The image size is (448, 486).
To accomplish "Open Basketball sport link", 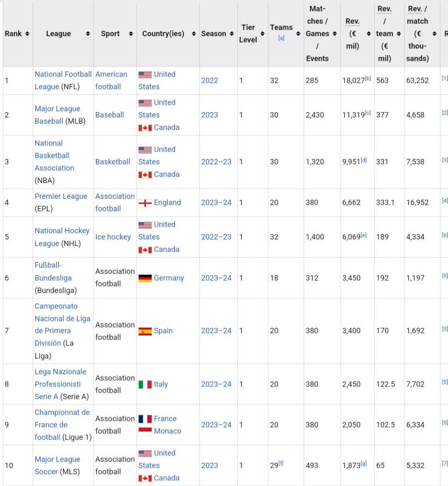I will tap(113, 162).
